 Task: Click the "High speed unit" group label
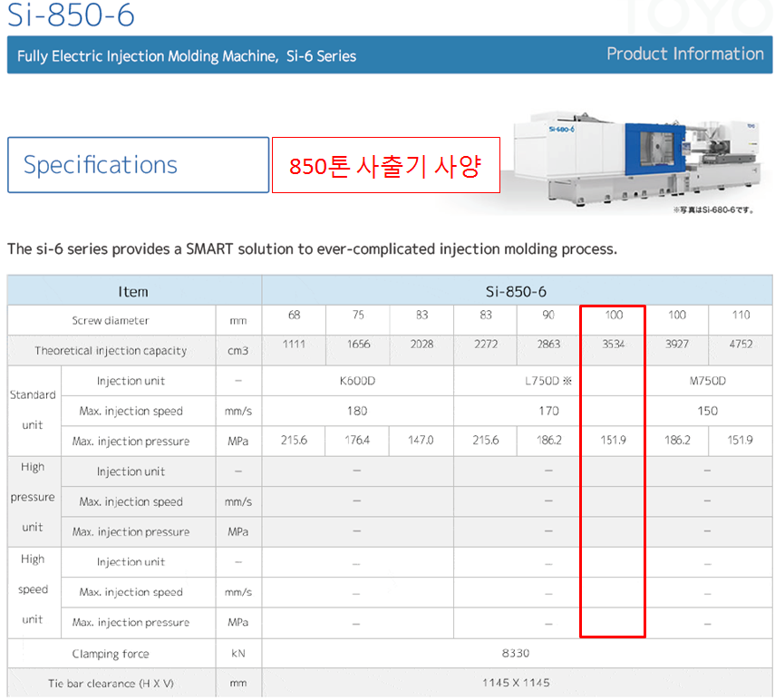click(x=33, y=589)
